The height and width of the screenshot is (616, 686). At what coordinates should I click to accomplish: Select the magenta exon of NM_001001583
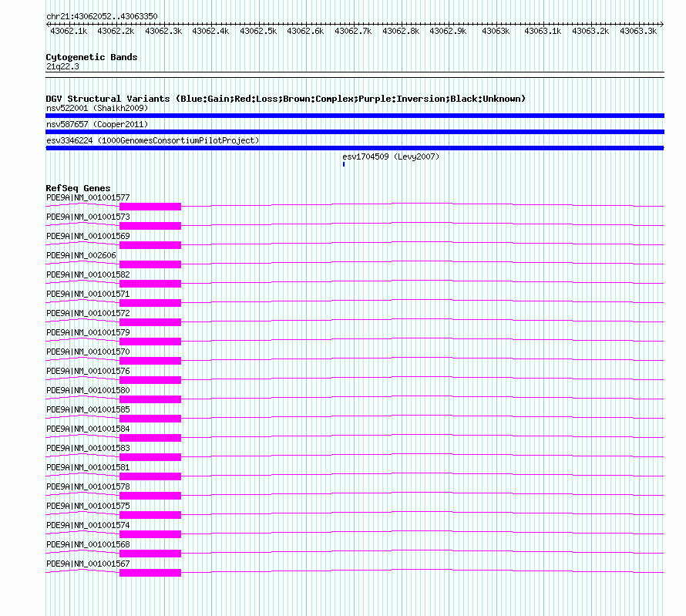(x=150, y=456)
